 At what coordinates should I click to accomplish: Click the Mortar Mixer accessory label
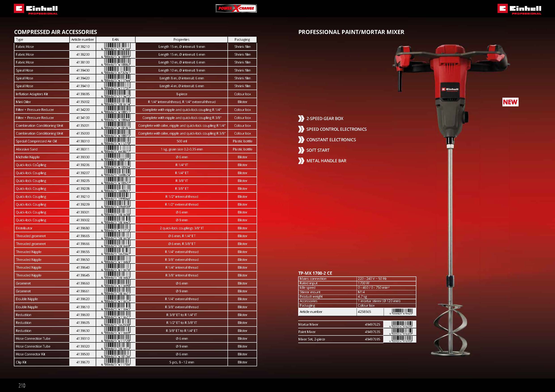308,325
